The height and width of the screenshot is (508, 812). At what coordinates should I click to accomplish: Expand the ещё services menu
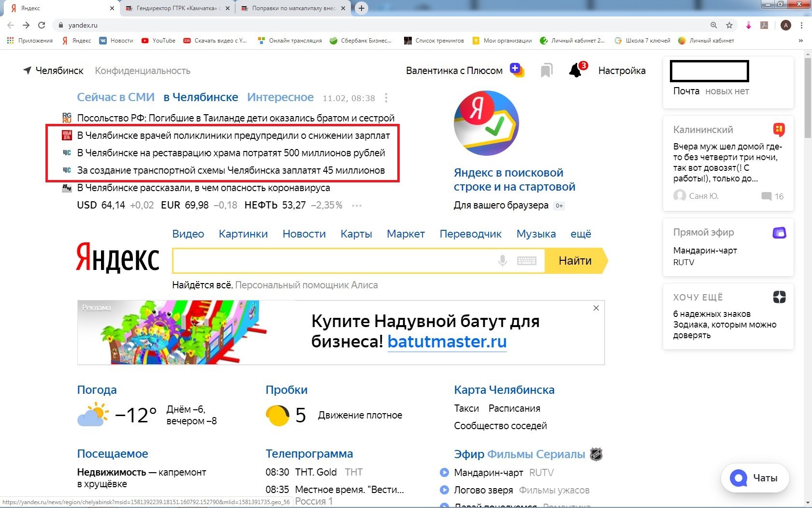click(x=580, y=234)
